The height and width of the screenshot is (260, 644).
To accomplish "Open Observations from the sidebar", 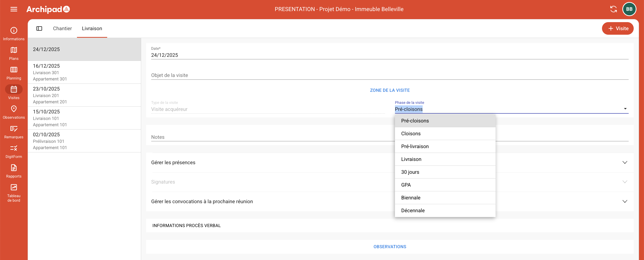I will [x=14, y=112].
